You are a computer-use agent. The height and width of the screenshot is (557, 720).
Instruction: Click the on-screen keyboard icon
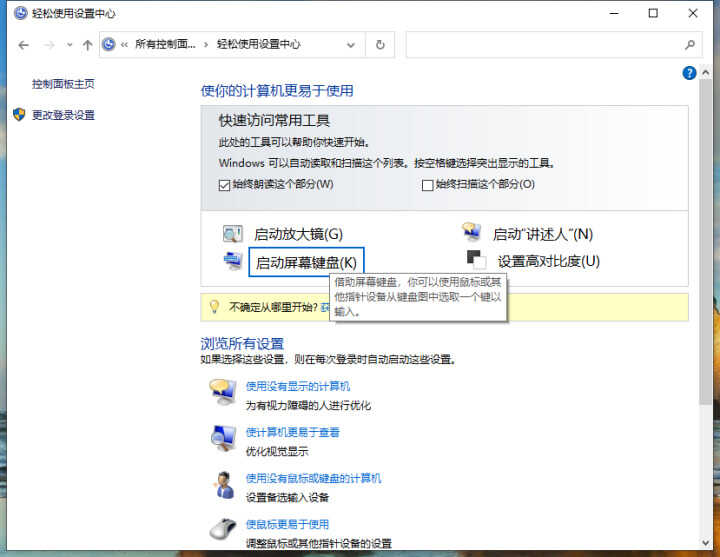pos(232,261)
